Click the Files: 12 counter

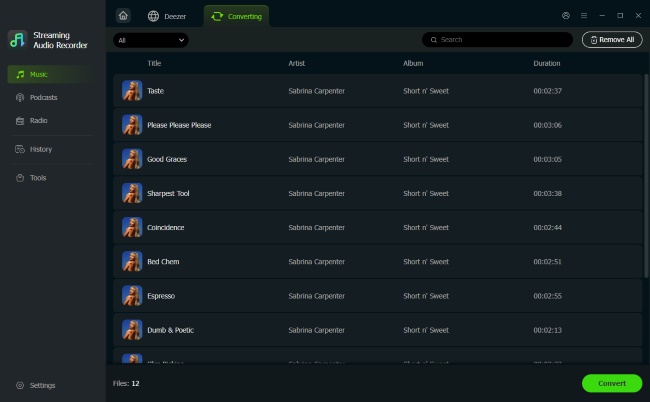click(x=126, y=383)
